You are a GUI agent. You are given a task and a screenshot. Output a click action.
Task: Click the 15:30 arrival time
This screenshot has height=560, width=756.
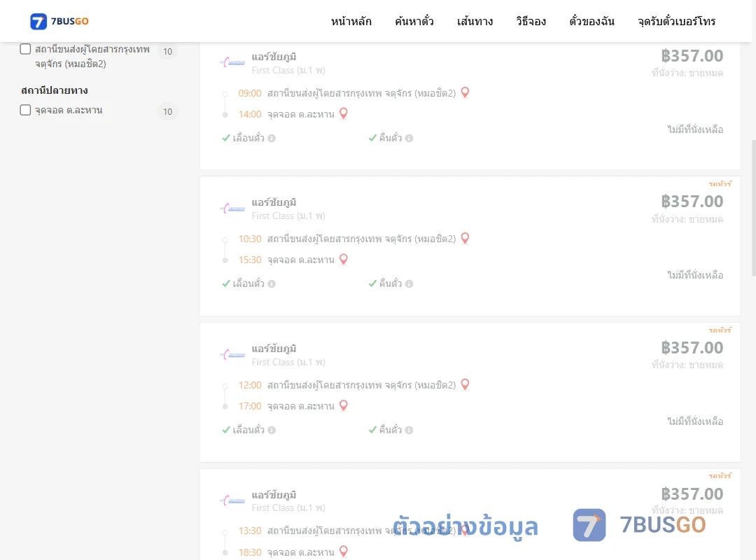point(250,260)
